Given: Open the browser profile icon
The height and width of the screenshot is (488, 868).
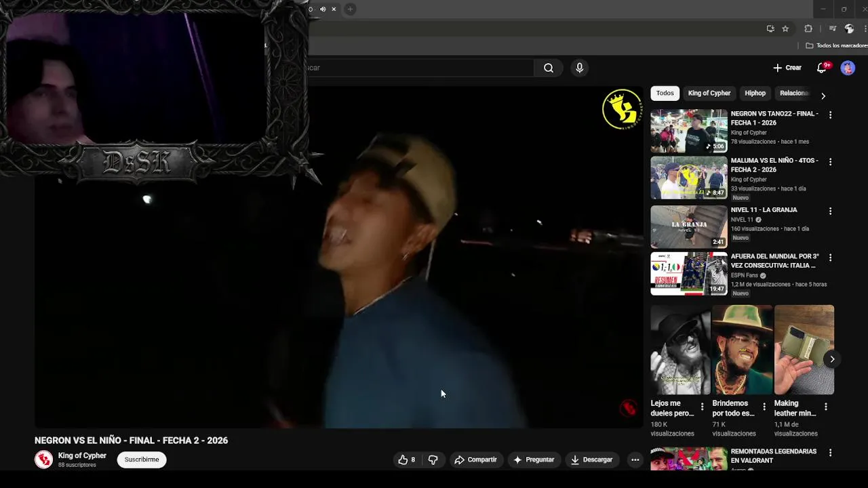Looking at the screenshot, I should pyautogui.click(x=849, y=28).
